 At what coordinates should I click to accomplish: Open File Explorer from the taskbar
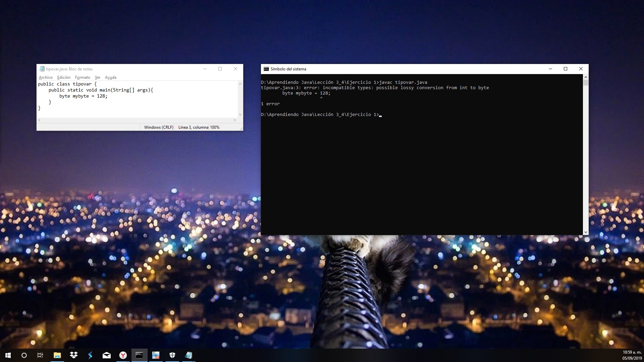(x=57, y=355)
